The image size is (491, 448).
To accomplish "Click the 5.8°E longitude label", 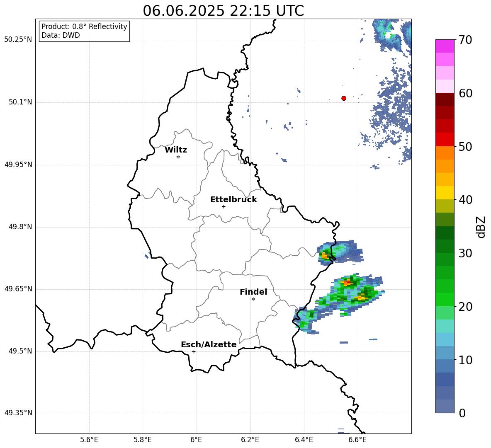I will [143, 440].
